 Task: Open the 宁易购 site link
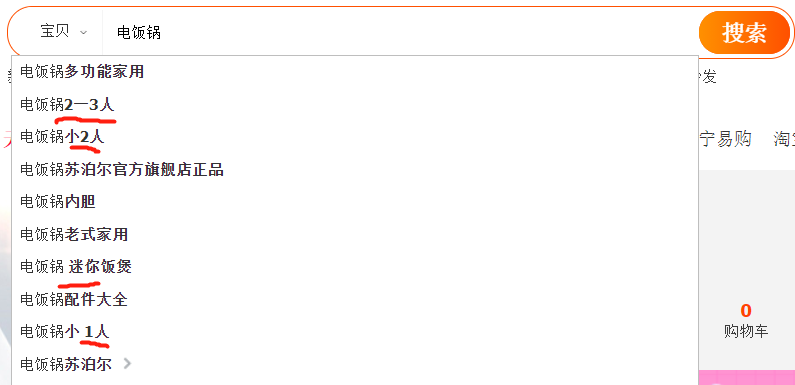coord(725,138)
